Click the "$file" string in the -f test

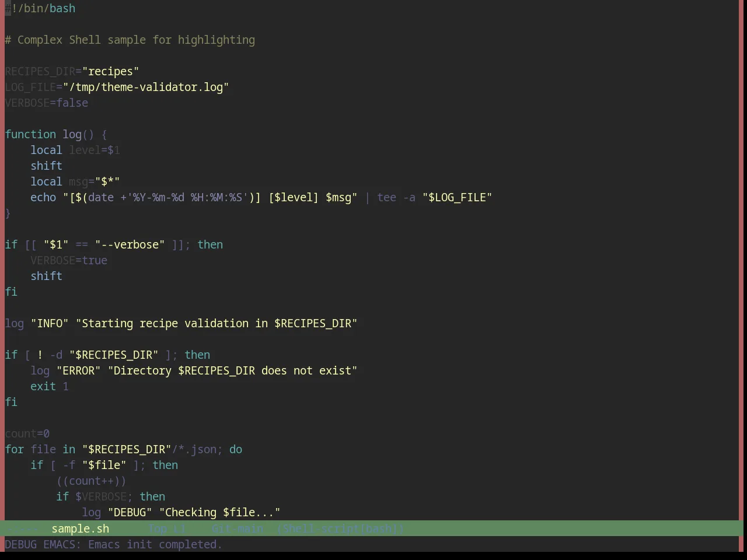(104, 466)
